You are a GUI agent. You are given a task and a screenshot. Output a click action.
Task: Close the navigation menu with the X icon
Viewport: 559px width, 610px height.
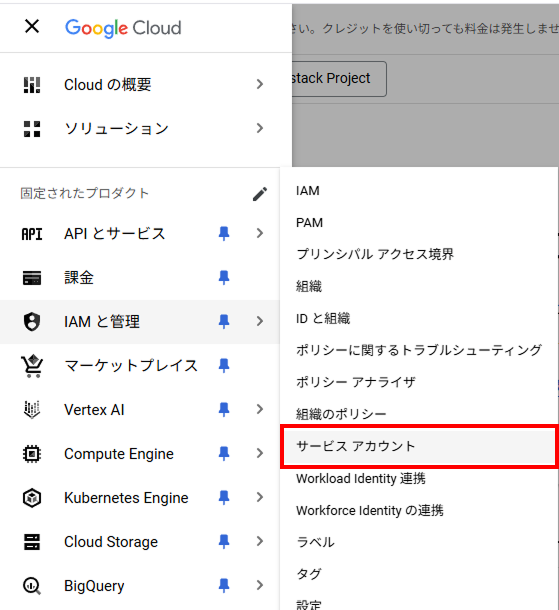32,26
